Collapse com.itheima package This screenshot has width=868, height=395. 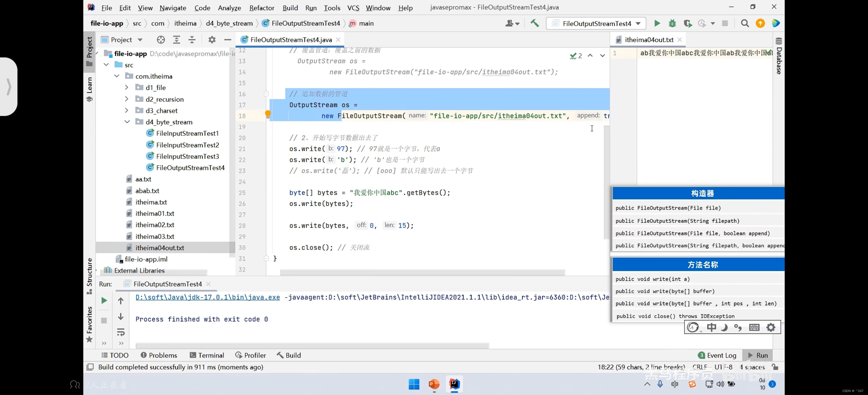(117, 76)
